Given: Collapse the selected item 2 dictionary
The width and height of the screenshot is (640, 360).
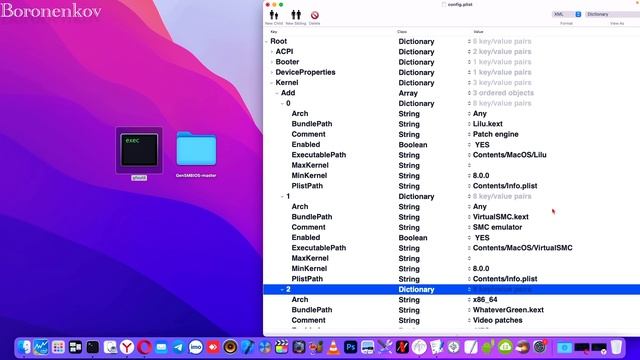Looking at the screenshot, I should 282,289.
